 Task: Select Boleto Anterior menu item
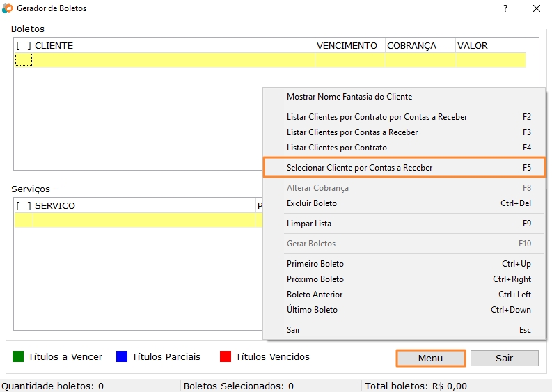point(404,295)
